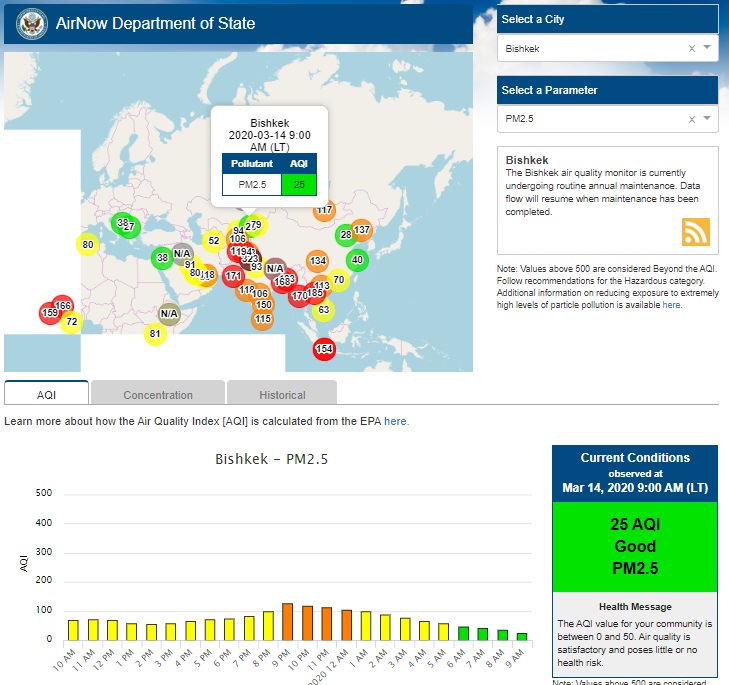This screenshot has height=685, width=729.
Task: Select the red 154 map marker
Action: point(324,349)
